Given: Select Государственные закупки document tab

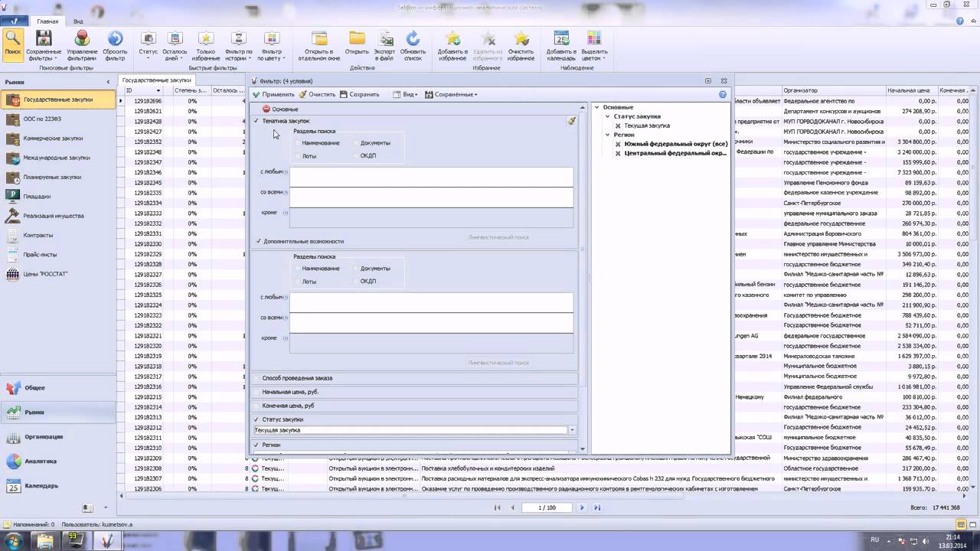Looking at the screenshot, I should (x=157, y=80).
